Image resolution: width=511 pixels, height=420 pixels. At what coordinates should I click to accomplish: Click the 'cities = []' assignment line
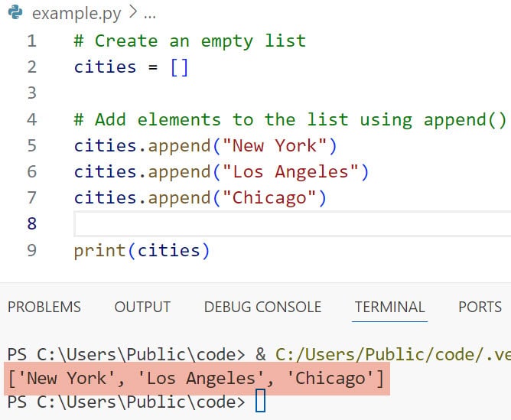[131, 67]
